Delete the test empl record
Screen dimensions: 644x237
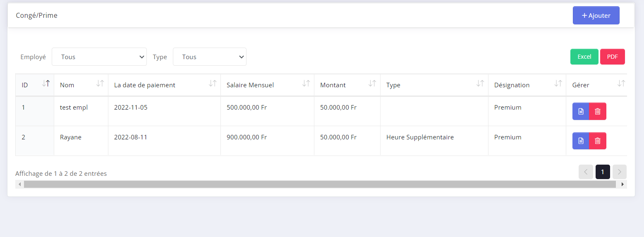pyautogui.click(x=598, y=111)
